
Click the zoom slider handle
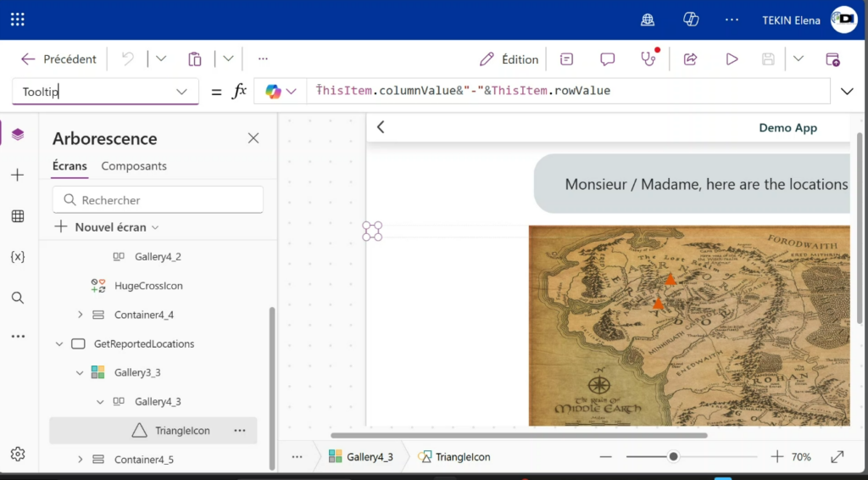click(673, 456)
